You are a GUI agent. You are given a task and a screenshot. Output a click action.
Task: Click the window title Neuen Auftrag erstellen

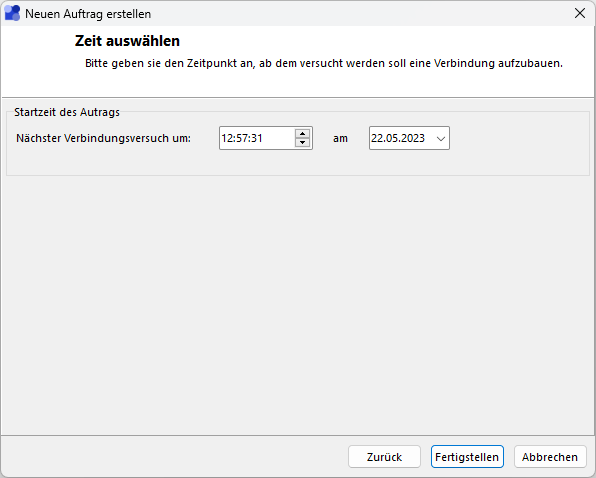coord(88,14)
